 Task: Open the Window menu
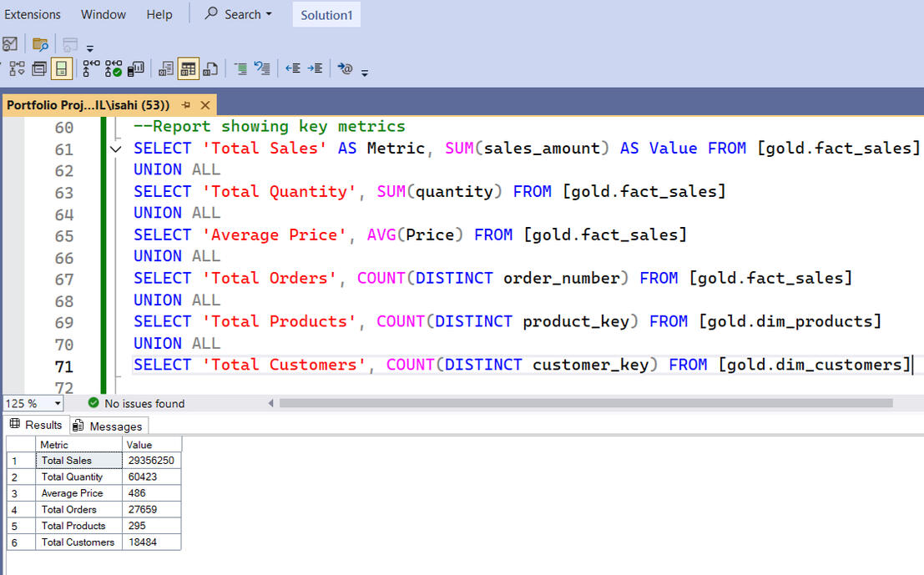(x=104, y=15)
